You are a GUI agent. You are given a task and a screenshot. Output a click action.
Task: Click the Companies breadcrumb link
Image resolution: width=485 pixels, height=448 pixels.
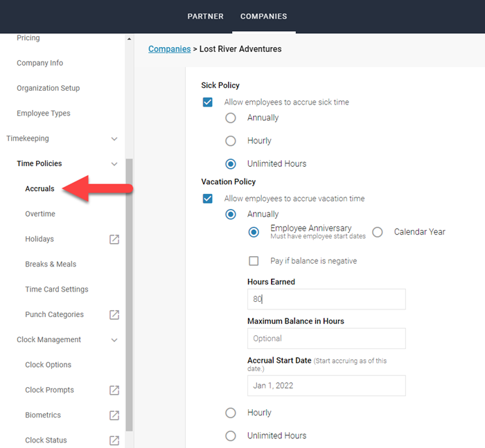click(169, 49)
